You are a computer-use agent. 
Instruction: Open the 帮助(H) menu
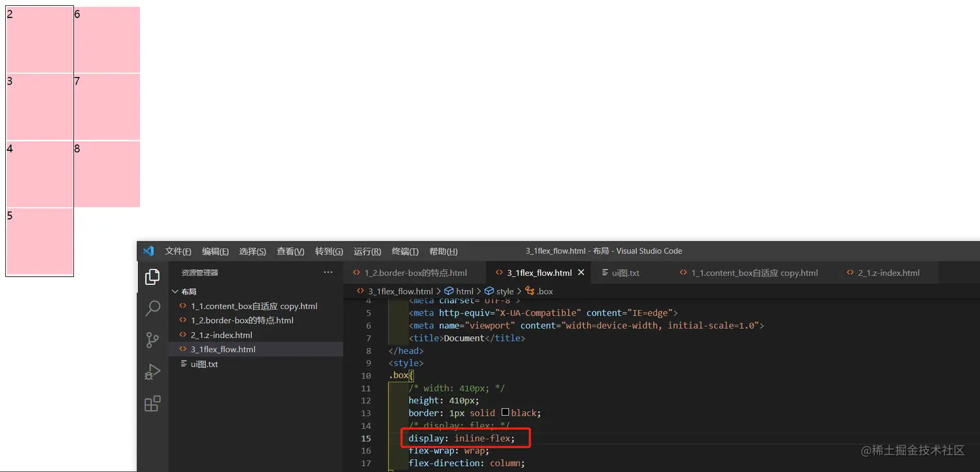(443, 251)
